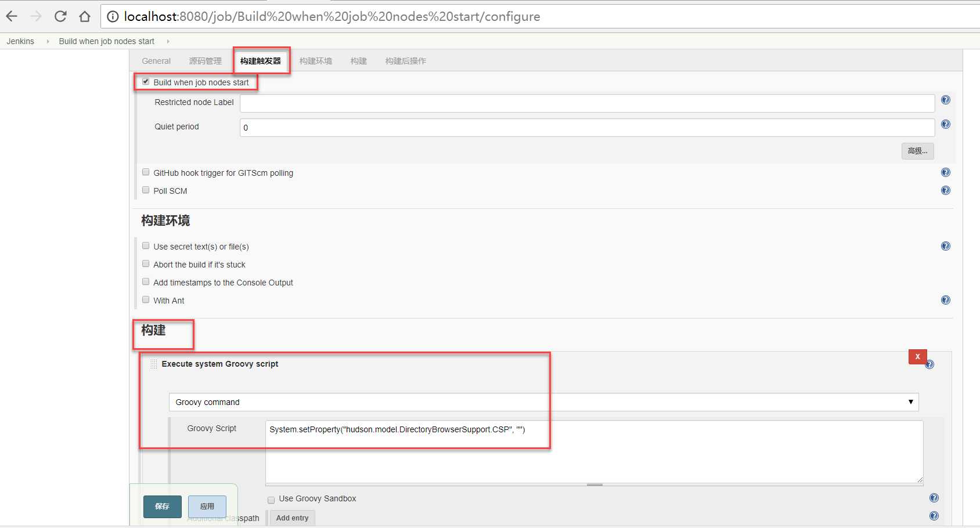Viewport: 980px width, 528px height.
Task: Go back using browser back arrow
Action: [12, 16]
